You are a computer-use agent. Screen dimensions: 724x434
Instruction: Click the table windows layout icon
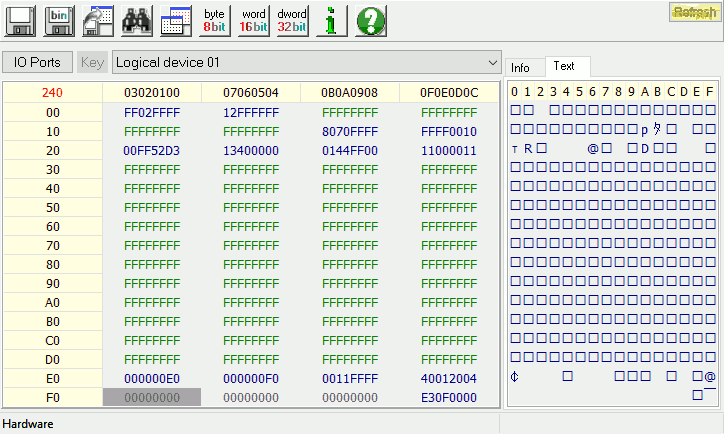point(176,20)
